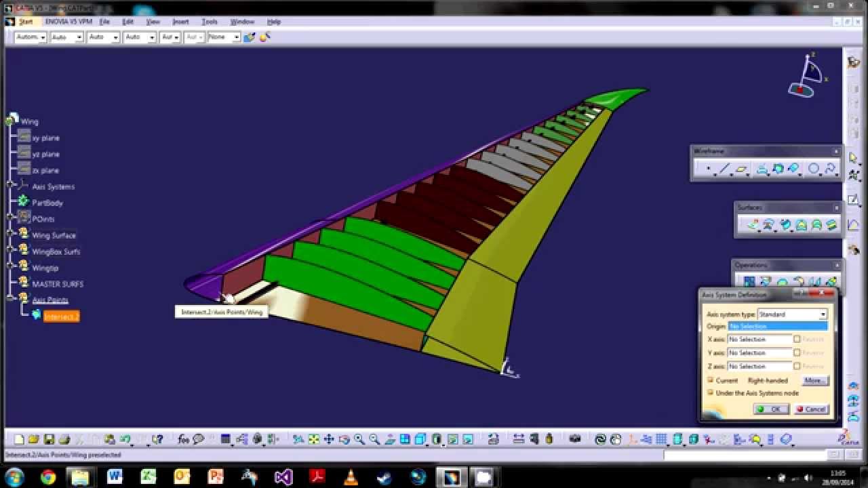Select the Extrude tool in Surfaces toolbar
Screen dimensions: 868x488
pos(752,225)
